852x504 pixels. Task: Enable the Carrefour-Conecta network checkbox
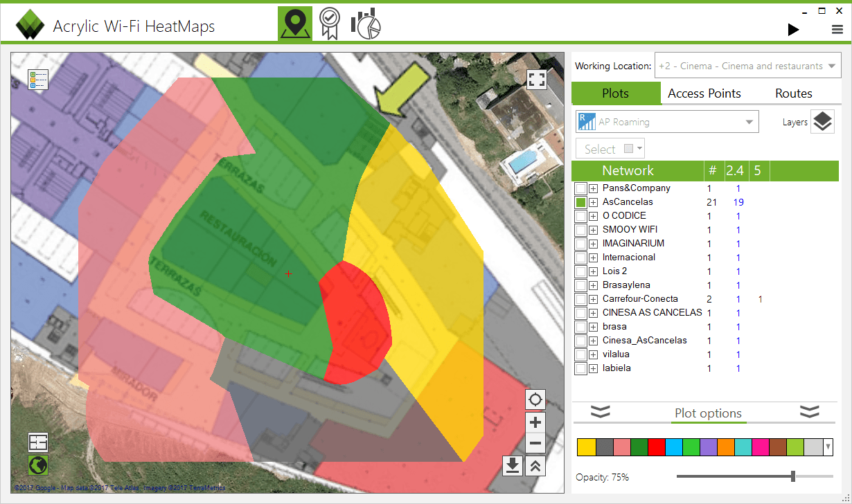[581, 299]
